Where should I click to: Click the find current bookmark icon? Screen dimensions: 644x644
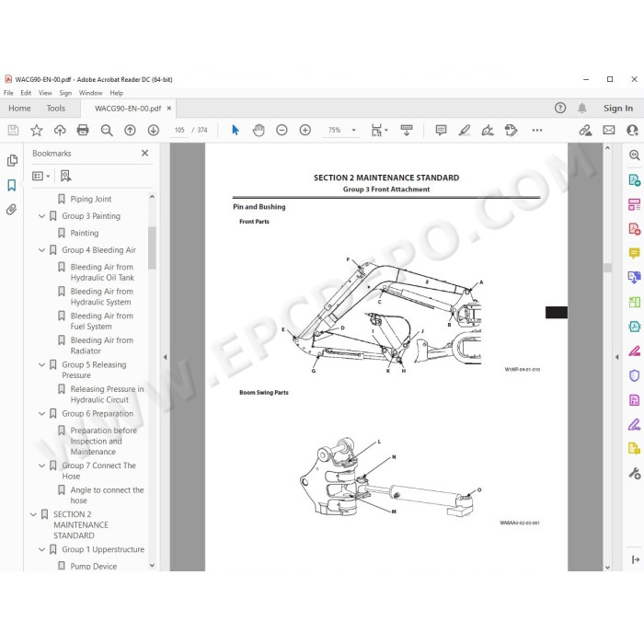click(x=65, y=177)
